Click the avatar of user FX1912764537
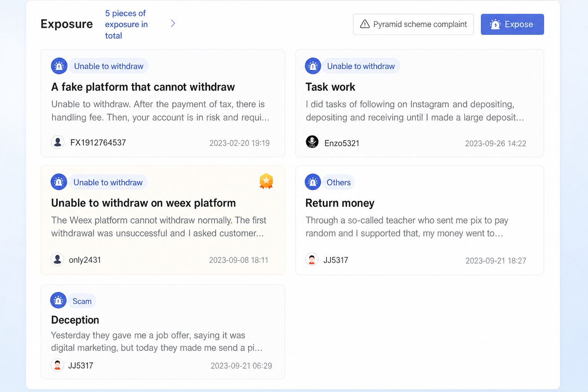Image resolution: width=588 pixels, height=392 pixels. [x=58, y=142]
